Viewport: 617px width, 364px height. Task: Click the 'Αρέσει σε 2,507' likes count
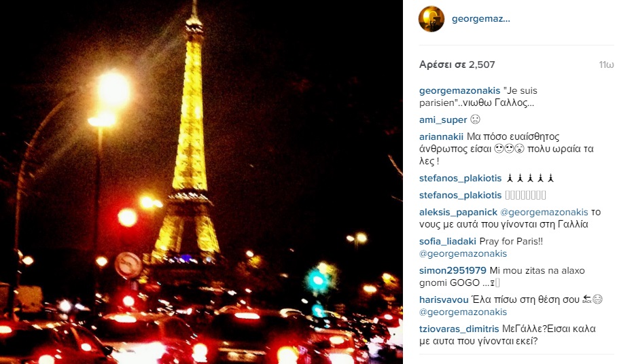click(x=457, y=65)
